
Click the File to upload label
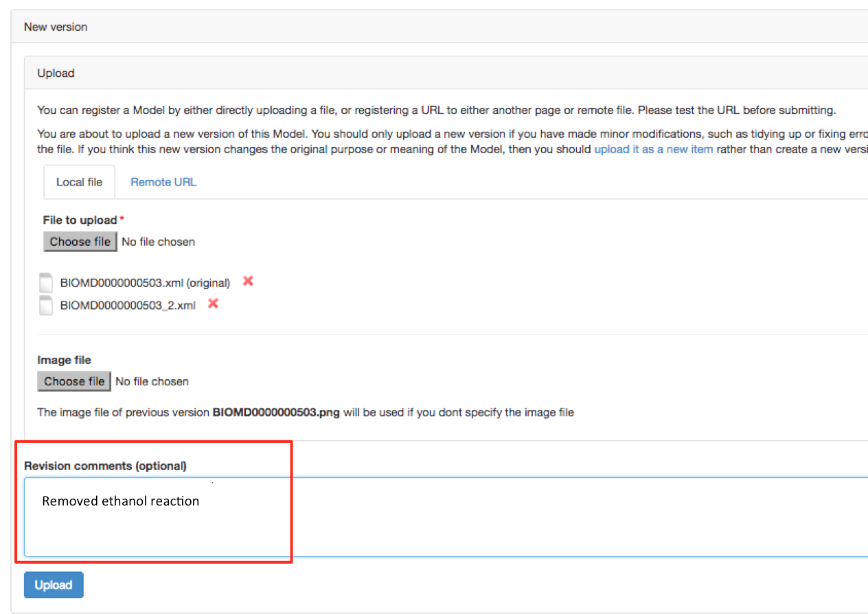pos(80,220)
